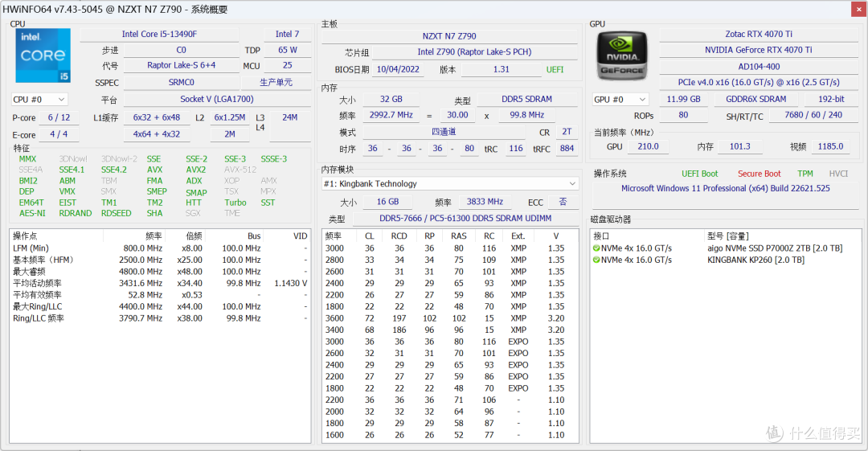
Task: Click the TPM status label
Action: pos(805,174)
